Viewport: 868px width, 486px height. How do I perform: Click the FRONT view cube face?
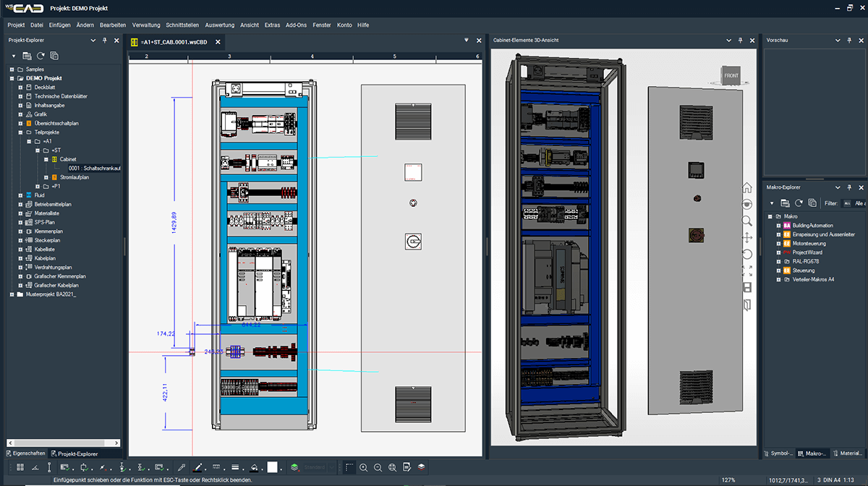pyautogui.click(x=731, y=75)
